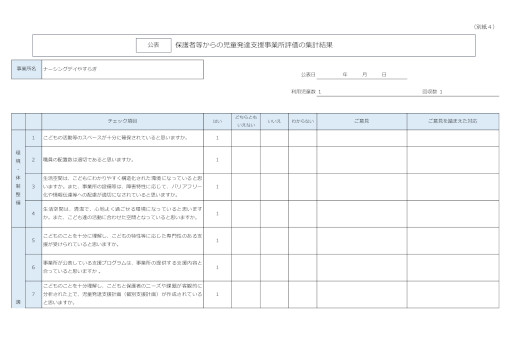Select the どちらともいえない column header

point(246,121)
